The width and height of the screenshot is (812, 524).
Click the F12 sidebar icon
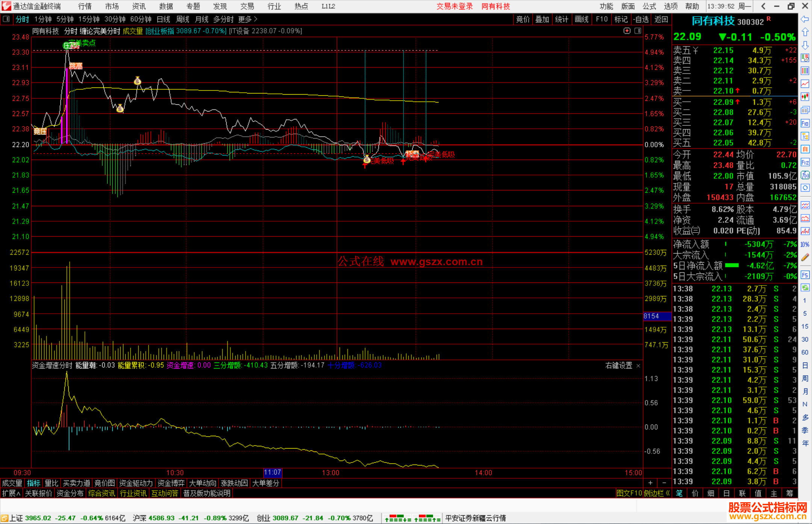coord(805,162)
